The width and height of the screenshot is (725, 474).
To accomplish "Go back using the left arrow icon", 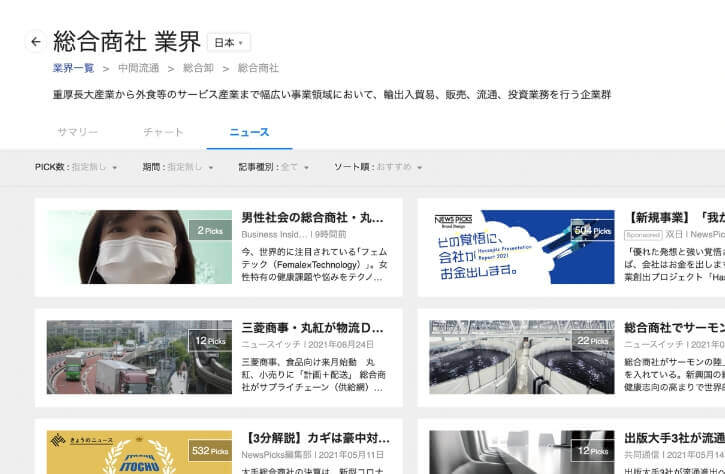I will (x=36, y=42).
